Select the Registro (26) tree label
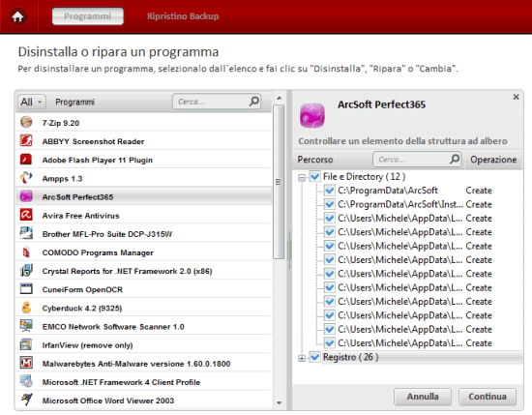 coord(350,357)
